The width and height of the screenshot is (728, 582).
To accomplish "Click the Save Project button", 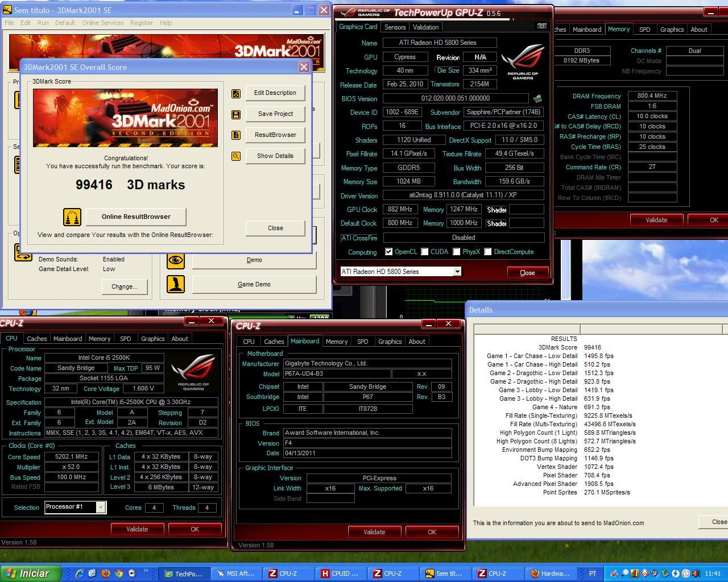I will tap(275, 114).
